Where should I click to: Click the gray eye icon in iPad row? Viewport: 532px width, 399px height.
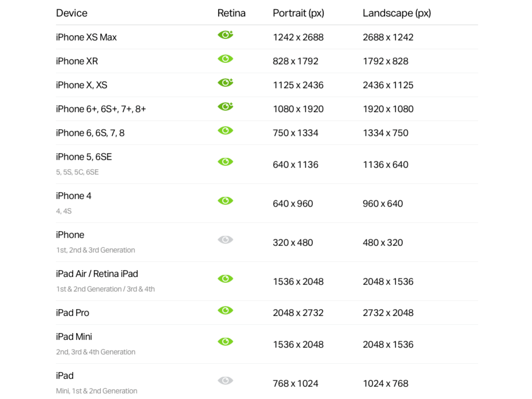(x=225, y=381)
